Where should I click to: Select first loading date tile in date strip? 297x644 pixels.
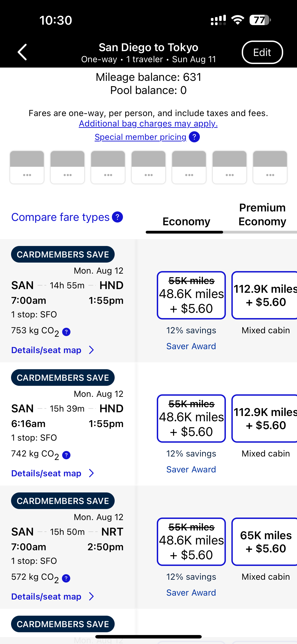(x=27, y=167)
